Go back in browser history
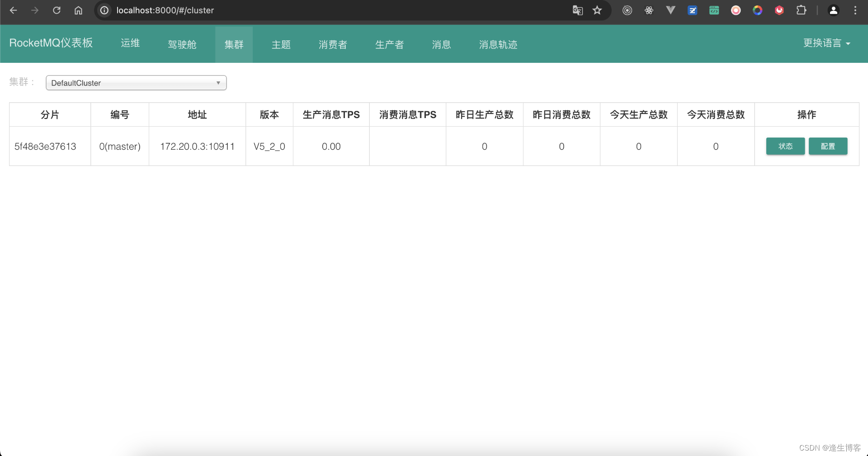The height and width of the screenshot is (456, 868). tap(14, 10)
